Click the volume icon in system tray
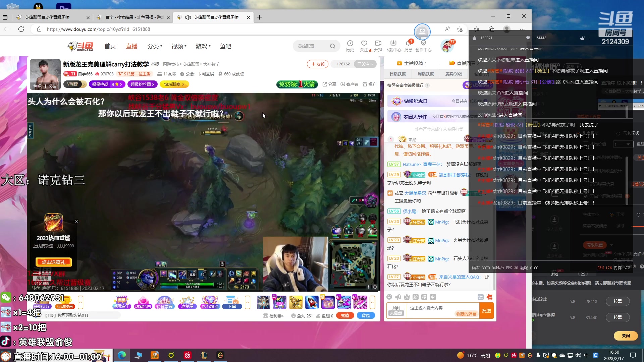 coord(578,355)
